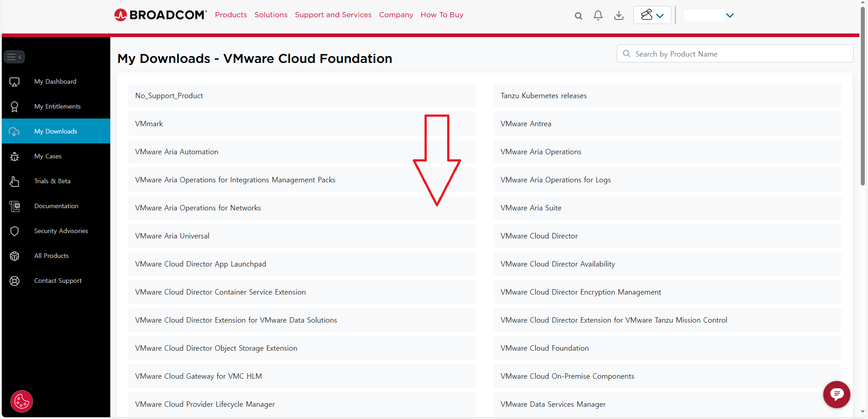Open Documentation section
The width and height of the screenshot is (868, 419).
coord(57,206)
